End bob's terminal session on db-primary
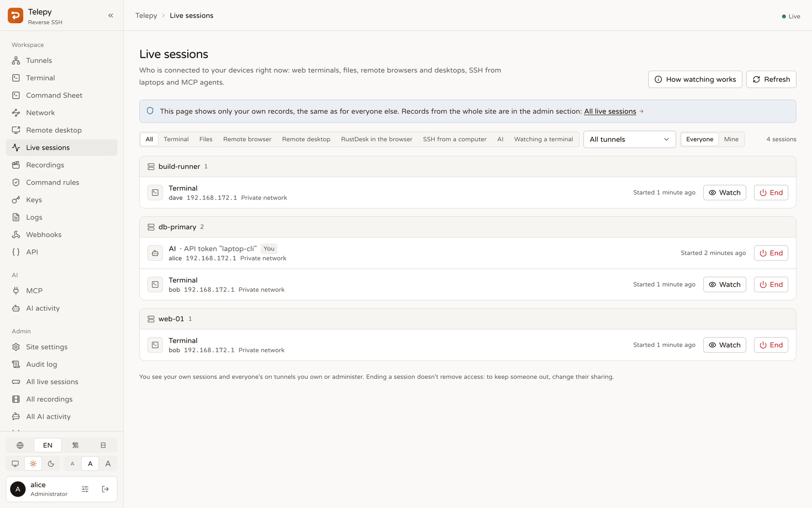 [771, 284]
